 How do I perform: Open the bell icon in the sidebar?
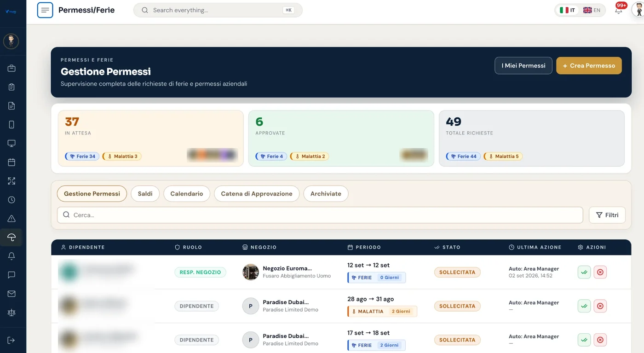tap(11, 256)
